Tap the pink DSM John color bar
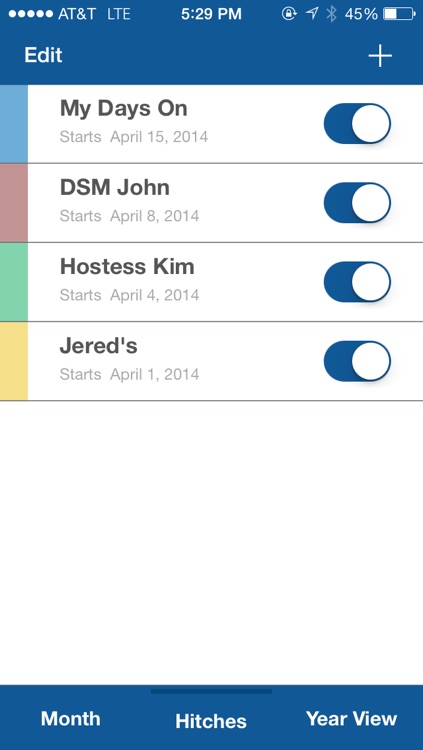 (14, 203)
